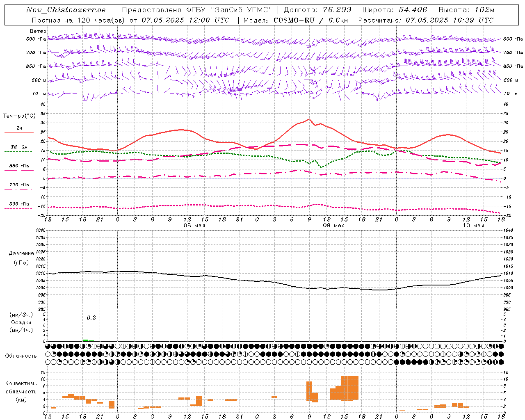Select the 'Предоставлено ФГБУ "ЗапСиб УГМС"' provider text
Viewport: 525px width, 420px height.
pyautogui.click(x=197, y=10)
